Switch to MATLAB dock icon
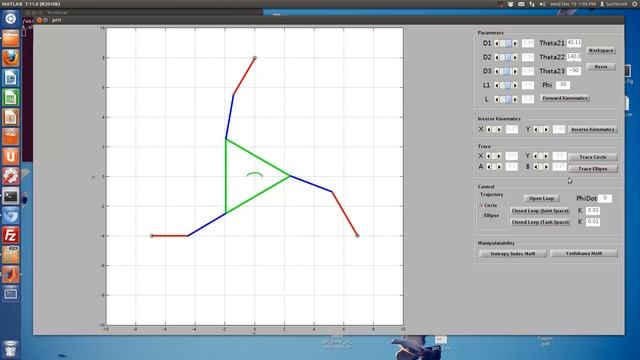The width and height of the screenshot is (640, 360). (x=11, y=275)
